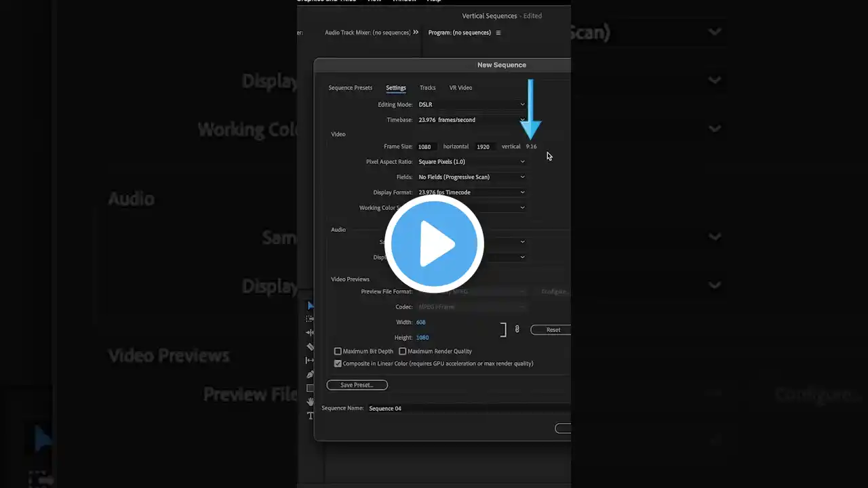Viewport: 868px width, 488px height.
Task: Click the large blue play button
Action: tap(434, 244)
